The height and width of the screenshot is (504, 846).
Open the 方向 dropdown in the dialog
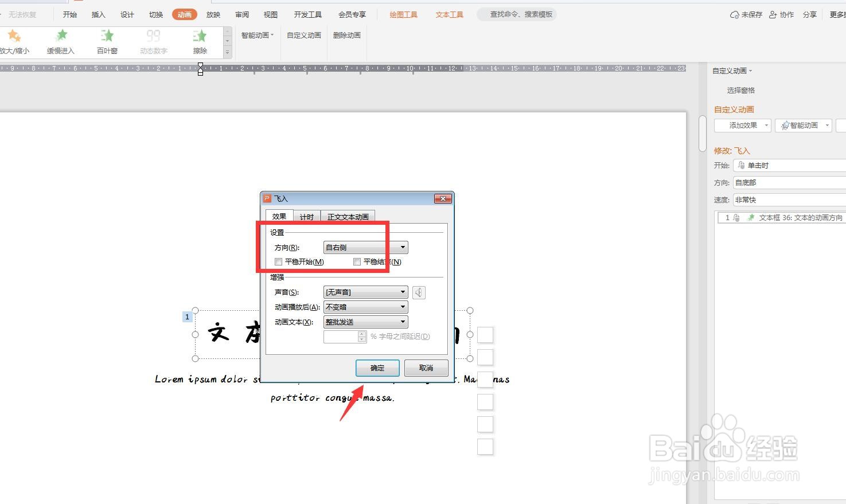[365, 248]
